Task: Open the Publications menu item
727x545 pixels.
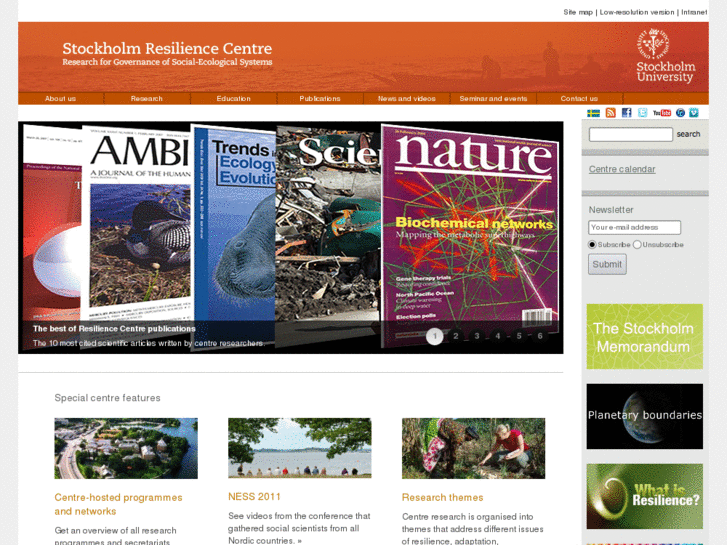Action: (320, 99)
